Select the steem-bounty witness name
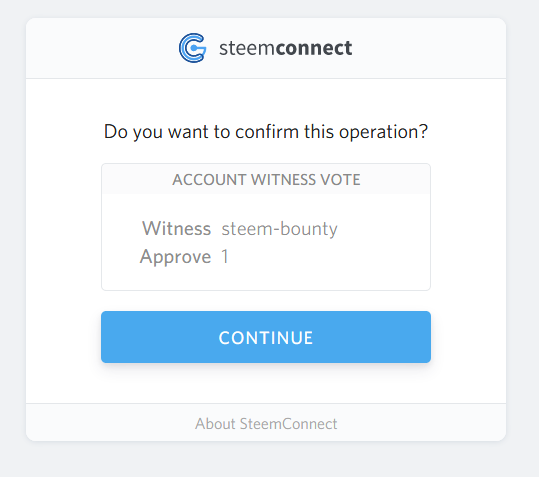539x477 pixels. [x=279, y=229]
